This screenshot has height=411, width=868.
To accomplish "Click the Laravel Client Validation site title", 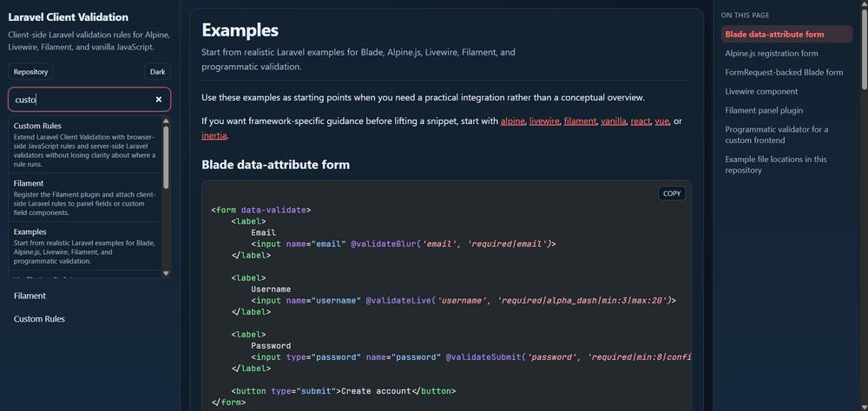I will tap(68, 17).
